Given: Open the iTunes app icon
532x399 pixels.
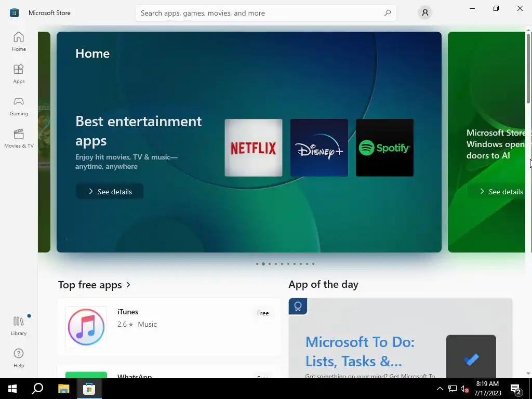Looking at the screenshot, I should (x=86, y=327).
